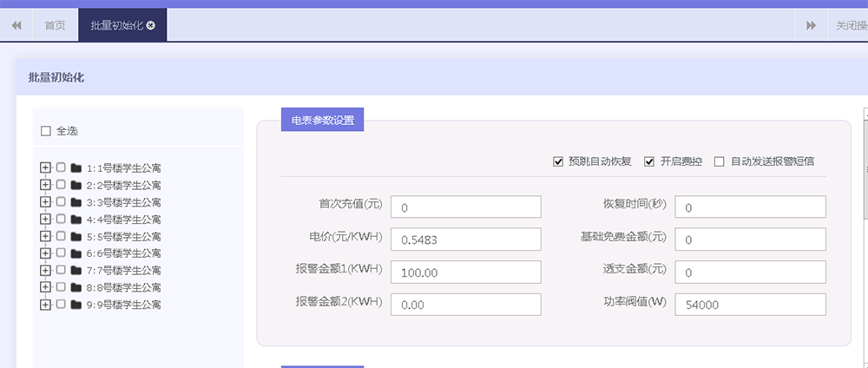
Task: Open the 关闭操作 menu
Action: (851, 26)
